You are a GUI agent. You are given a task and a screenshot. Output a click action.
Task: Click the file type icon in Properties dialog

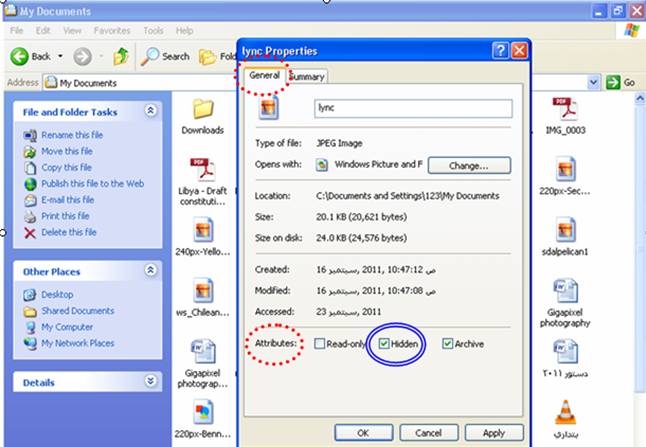tap(268, 108)
